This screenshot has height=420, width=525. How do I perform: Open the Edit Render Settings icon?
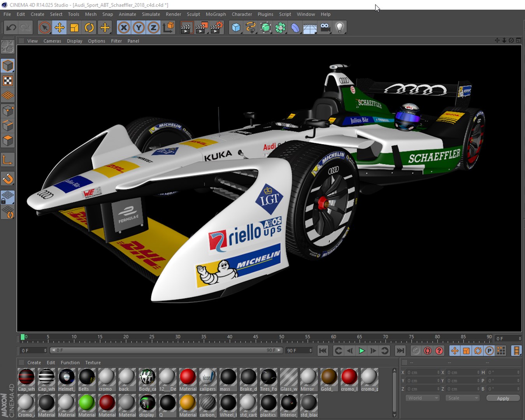click(x=217, y=28)
